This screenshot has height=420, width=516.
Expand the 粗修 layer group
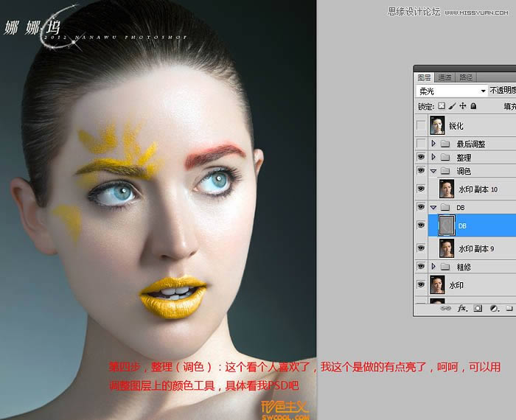[433, 267]
